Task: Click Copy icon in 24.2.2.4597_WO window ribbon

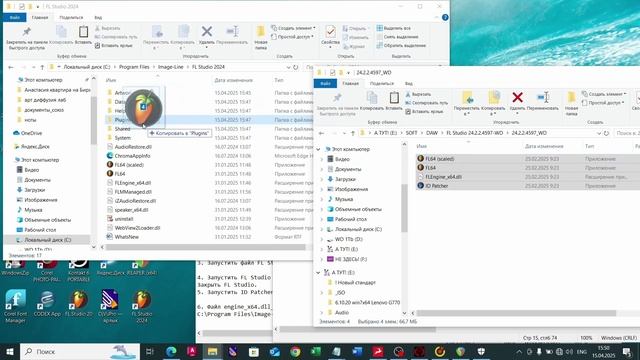Action: pyautogui.click(x=371, y=98)
